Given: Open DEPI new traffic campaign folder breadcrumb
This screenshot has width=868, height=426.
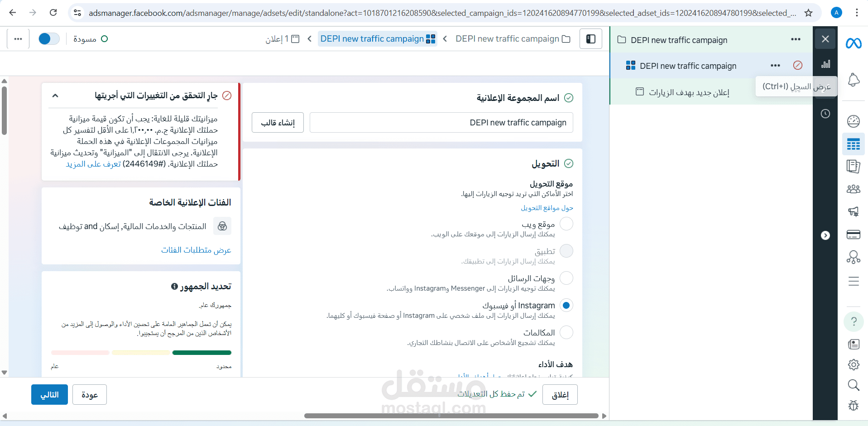Looking at the screenshot, I should point(513,39).
